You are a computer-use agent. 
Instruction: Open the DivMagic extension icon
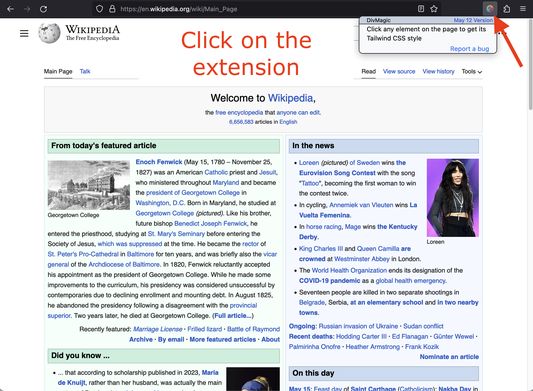pyautogui.click(x=490, y=9)
